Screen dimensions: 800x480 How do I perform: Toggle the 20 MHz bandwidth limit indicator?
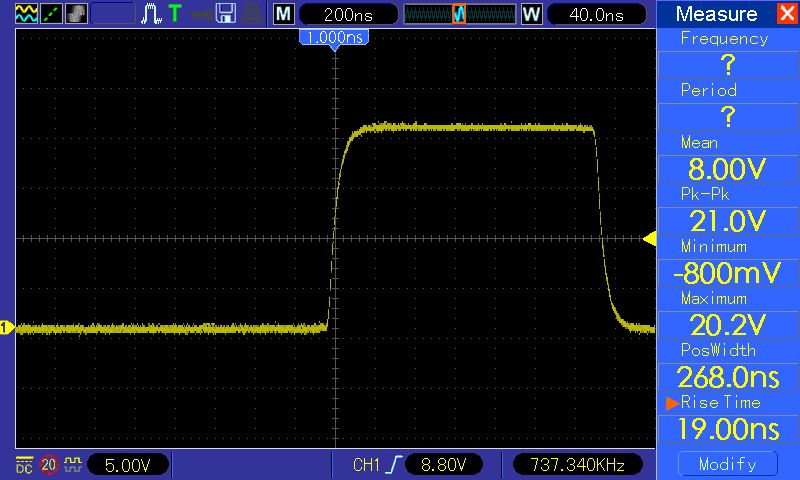pos(48,465)
